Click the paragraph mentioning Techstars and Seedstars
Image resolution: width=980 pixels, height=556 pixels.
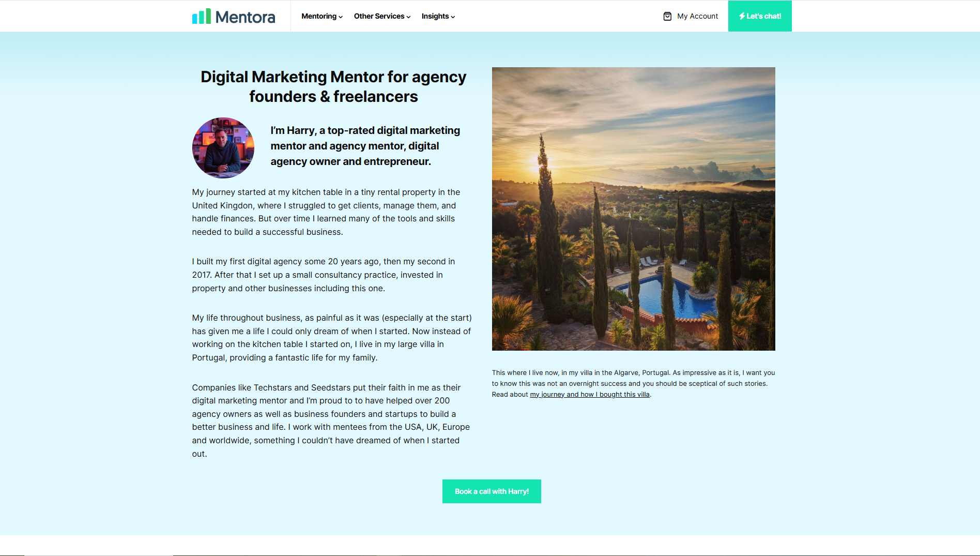point(332,420)
